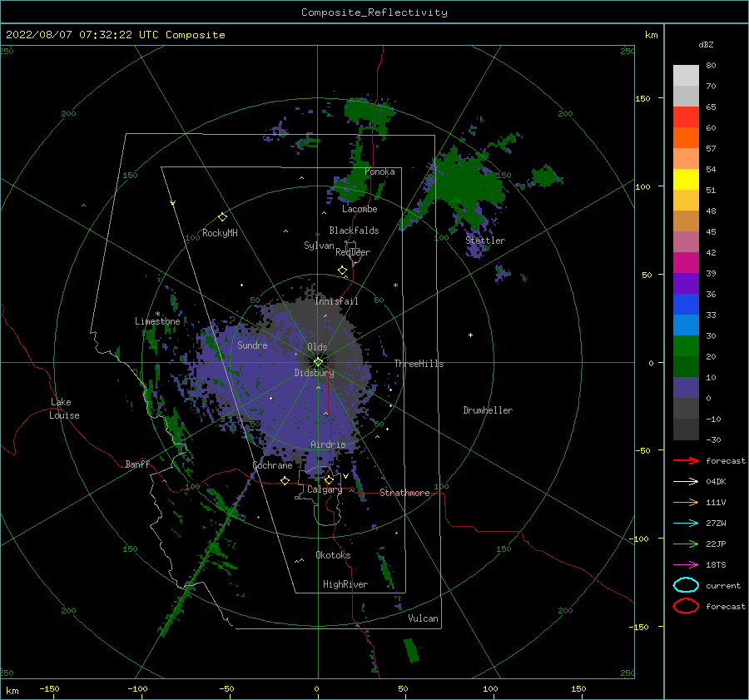The width and height of the screenshot is (749, 700).
Task: Click the yellow diamond marker above Calgary
Action: [329, 479]
